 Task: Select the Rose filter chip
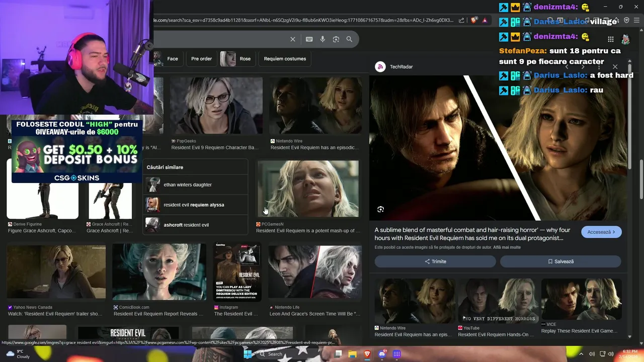[x=237, y=58]
